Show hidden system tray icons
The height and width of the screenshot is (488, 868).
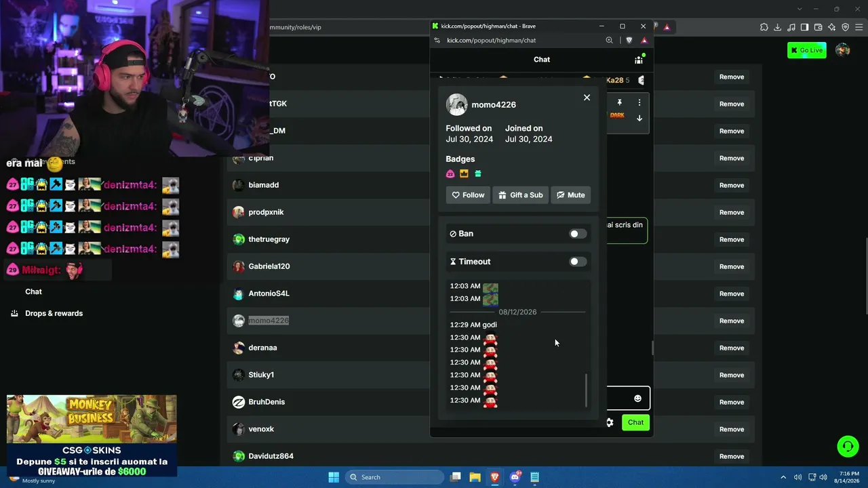pyautogui.click(x=783, y=477)
